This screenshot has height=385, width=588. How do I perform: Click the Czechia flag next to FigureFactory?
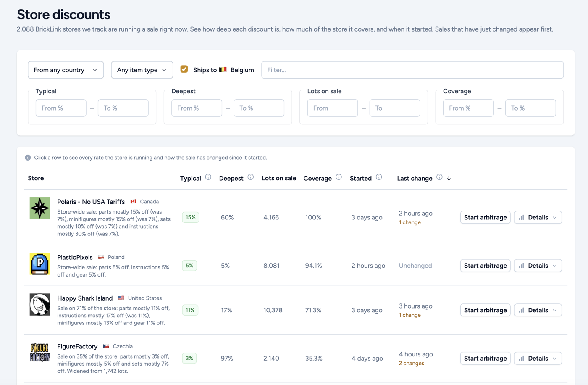[106, 346]
